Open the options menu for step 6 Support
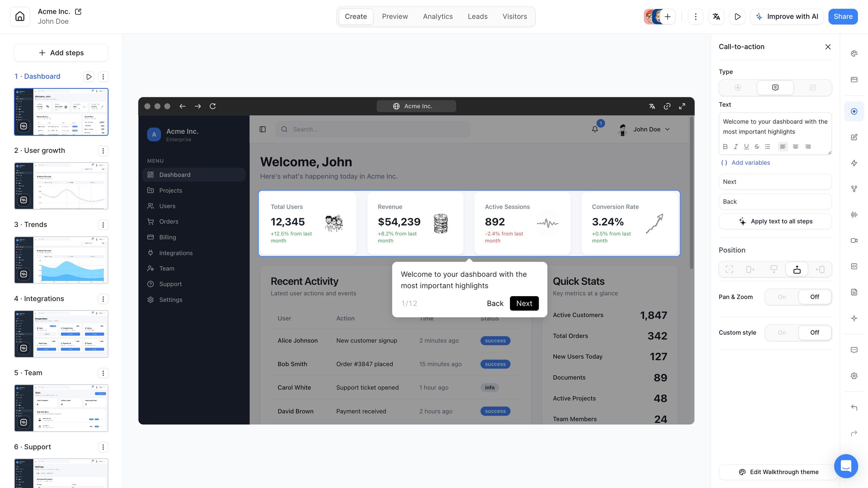Viewport: 868px width, 488px height. click(x=103, y=447)
